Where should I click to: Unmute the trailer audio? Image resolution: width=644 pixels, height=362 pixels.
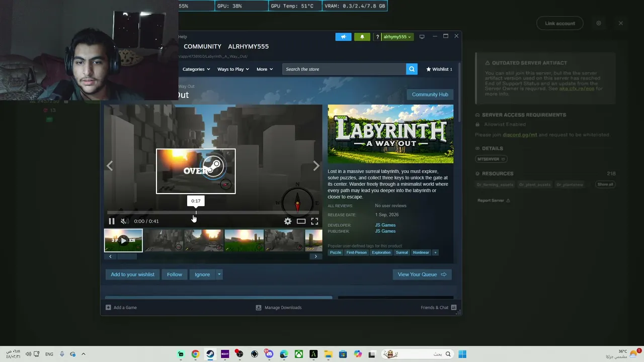pos(124,221)
